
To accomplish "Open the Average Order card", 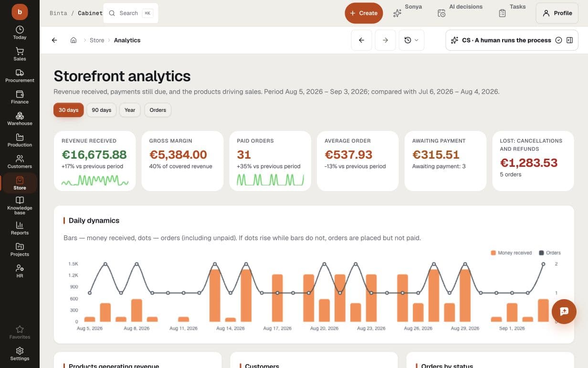I will click(357, 161).
